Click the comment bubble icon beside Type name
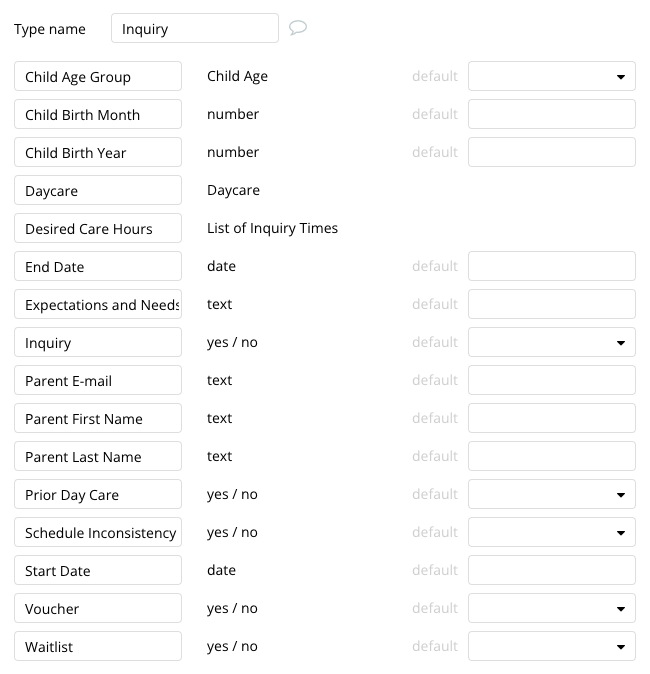 297,28
